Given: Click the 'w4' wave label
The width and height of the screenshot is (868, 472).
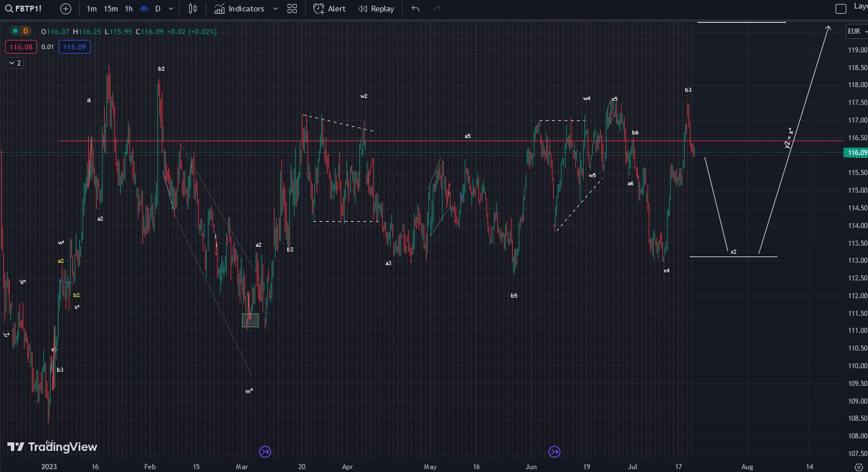Looking at the screenshot, I should pos(587,99).
